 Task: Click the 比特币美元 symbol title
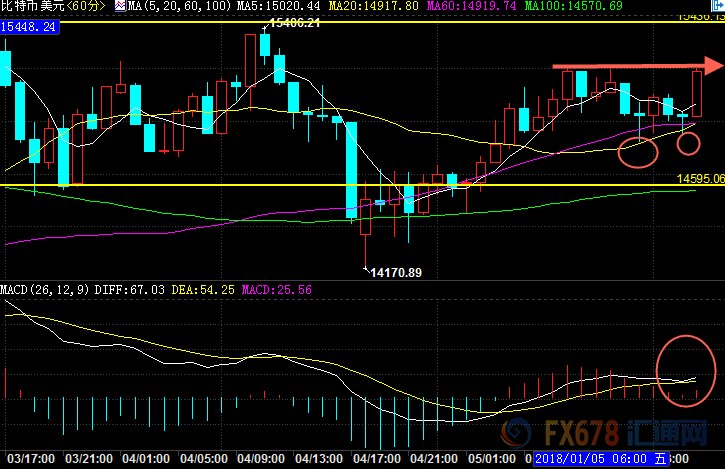click(x=32, y=6)
